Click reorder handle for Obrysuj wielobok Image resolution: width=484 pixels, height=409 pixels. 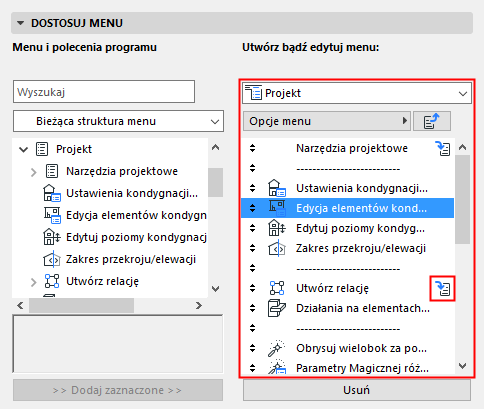[x=252, y=348]
